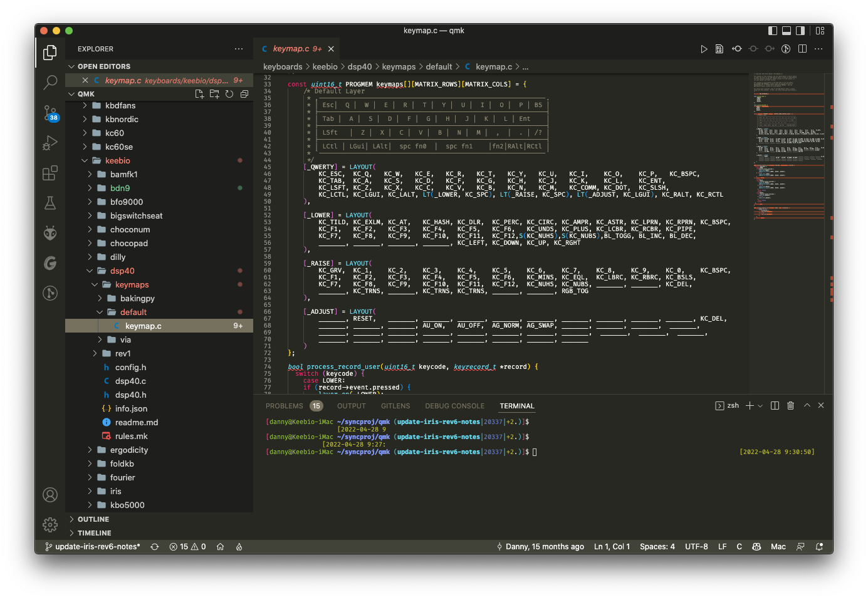
Task: Open the Manage gear icon
Action: 50,524
